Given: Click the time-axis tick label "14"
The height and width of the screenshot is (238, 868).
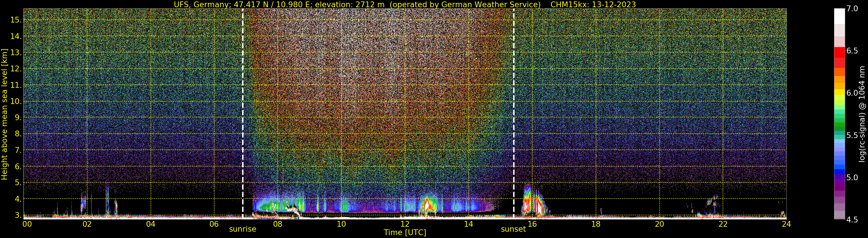Looking at the screenshot, I should click(468, 224).
